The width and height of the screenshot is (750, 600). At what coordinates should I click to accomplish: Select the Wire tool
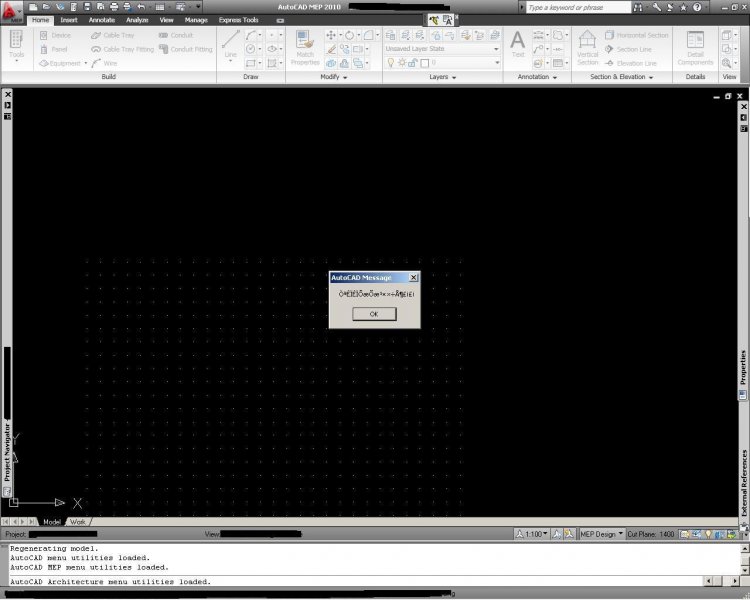(104, 63)
